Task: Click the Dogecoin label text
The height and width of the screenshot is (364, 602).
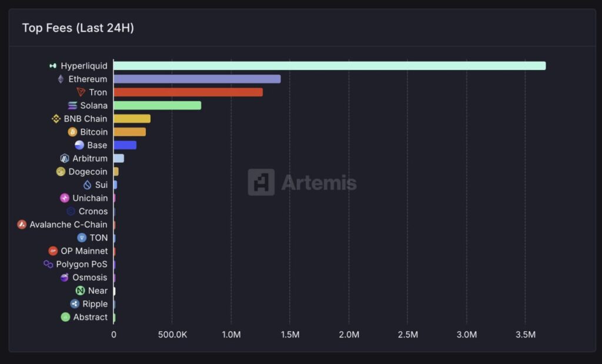Action: point(88,171)
